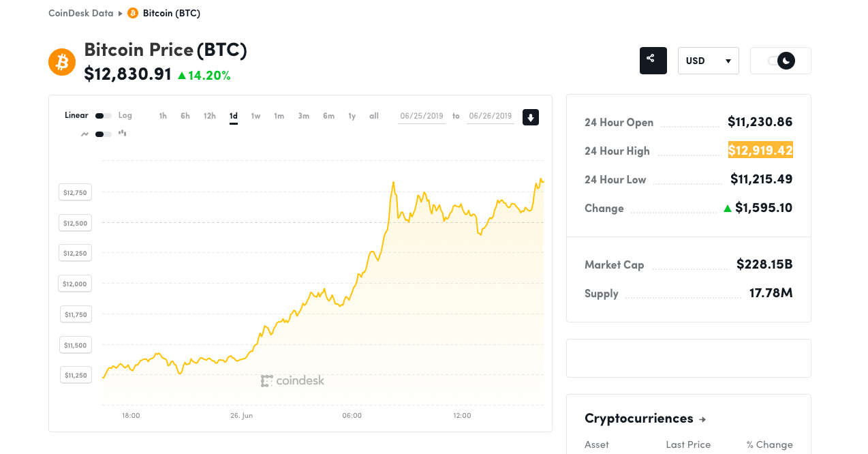Click the end date field 06/26/2019

(x=491, y=116)
